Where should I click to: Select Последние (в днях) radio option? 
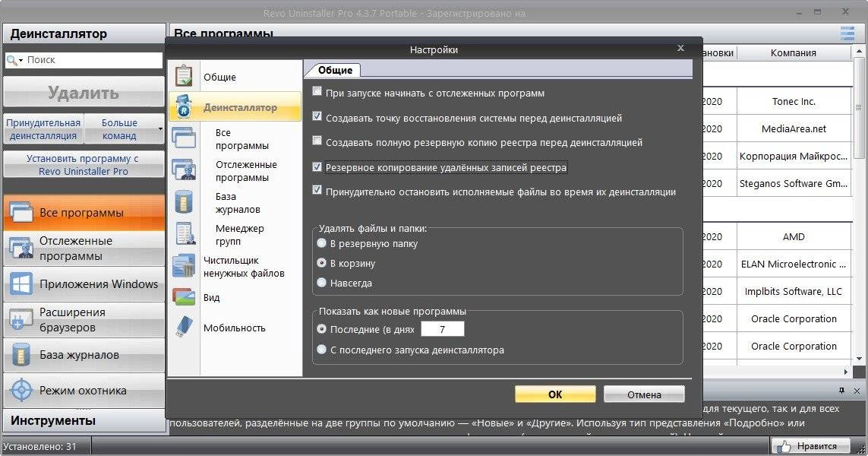(322, 329)
